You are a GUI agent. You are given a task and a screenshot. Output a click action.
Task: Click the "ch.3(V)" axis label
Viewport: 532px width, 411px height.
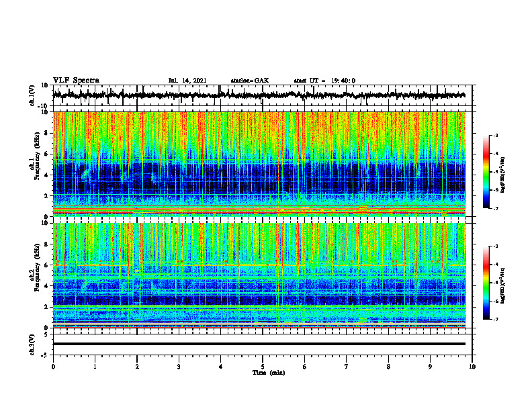(x=32, y=345)
